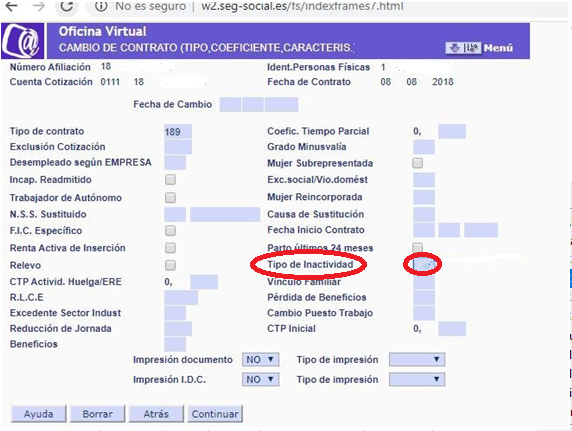Open the Impresión documento NO dropdown

260,359
